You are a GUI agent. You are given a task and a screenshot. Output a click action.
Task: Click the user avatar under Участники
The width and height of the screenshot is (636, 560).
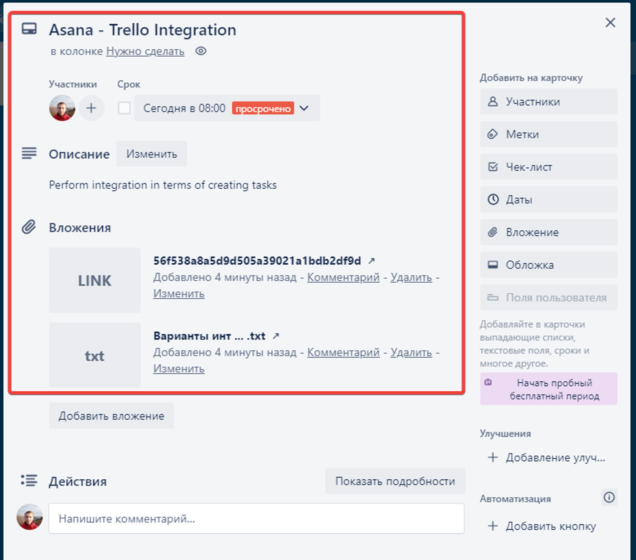(x=62, y=108)
